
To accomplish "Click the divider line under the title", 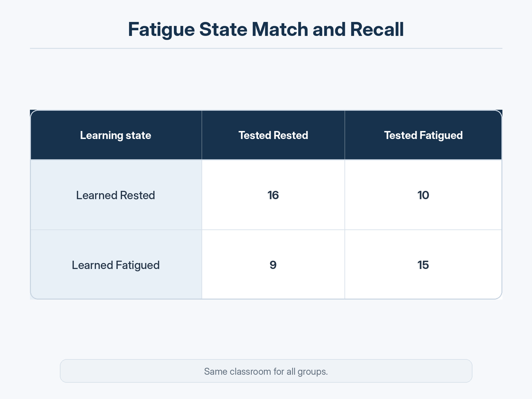I will (x=266, y=48).
